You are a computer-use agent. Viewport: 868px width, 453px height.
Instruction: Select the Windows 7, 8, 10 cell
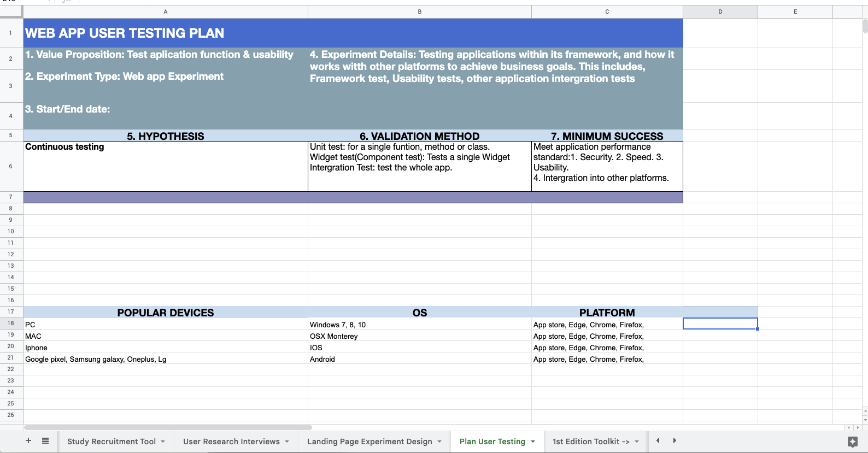pyautogui.click(x=420, y=324)
